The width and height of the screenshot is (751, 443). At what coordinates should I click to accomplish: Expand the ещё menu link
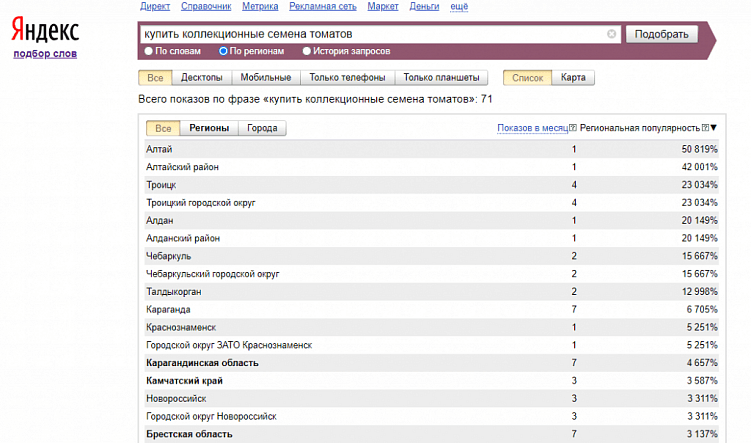(459, 7)
